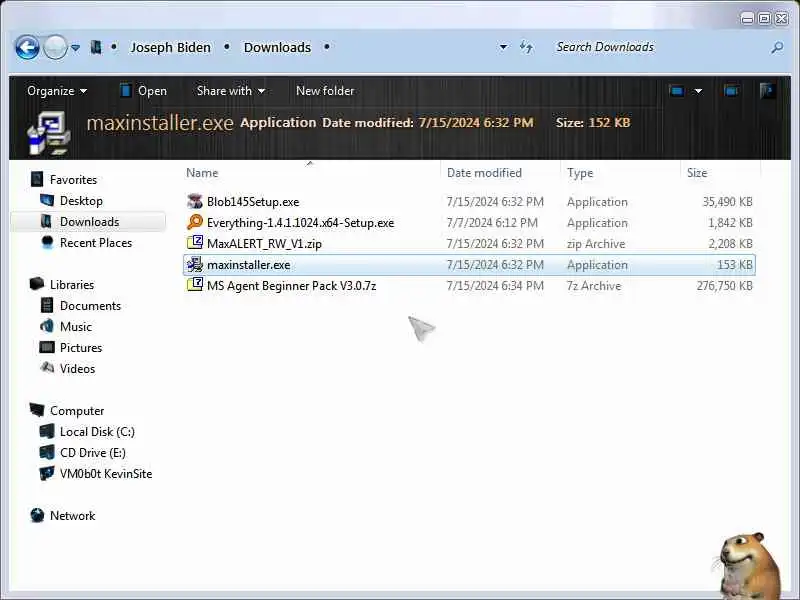The width and height of the screenshot is (800, 600).
Task: Open the view options dropdown arrow
Action: click(x=698, y=91)
